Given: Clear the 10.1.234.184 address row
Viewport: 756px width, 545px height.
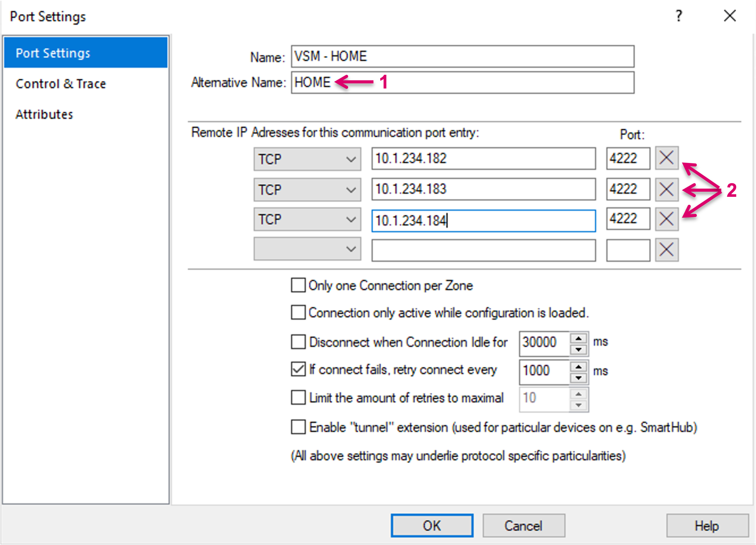Looking at the screenshot, I should coord(666,219).
